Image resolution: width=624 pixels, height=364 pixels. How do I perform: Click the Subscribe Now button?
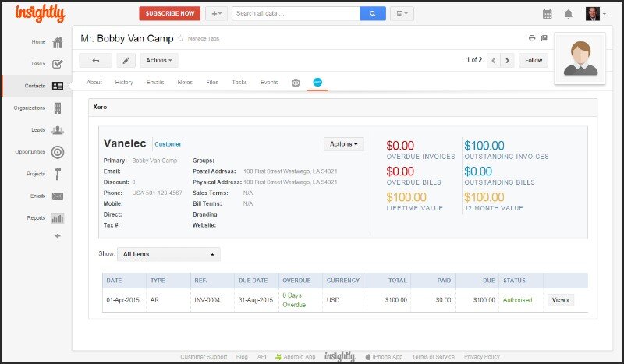tap(169, 14)
